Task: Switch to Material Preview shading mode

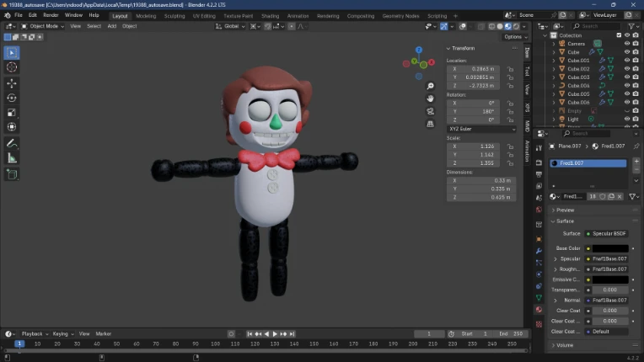Action: pyautogui.click(x=508, y=26)
